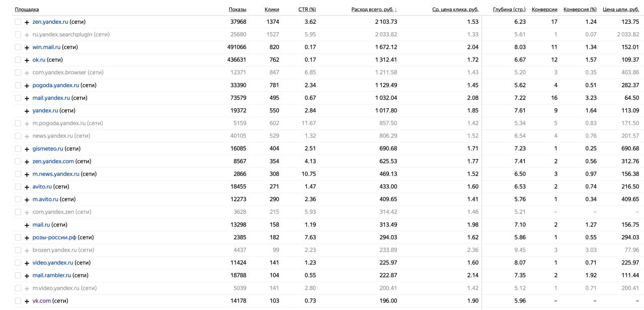Sort table by Показы column
This screenshot has height=310, width=644.
(x=237, y=10)
